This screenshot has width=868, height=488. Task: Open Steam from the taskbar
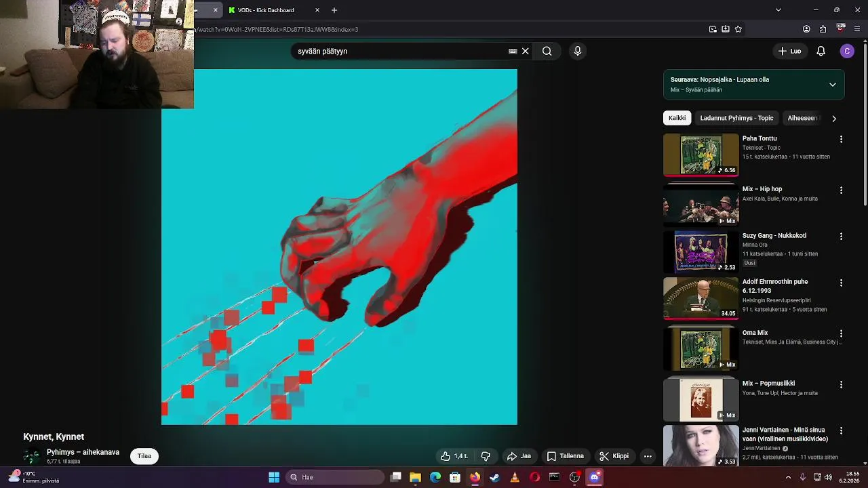tap(495, 477)
